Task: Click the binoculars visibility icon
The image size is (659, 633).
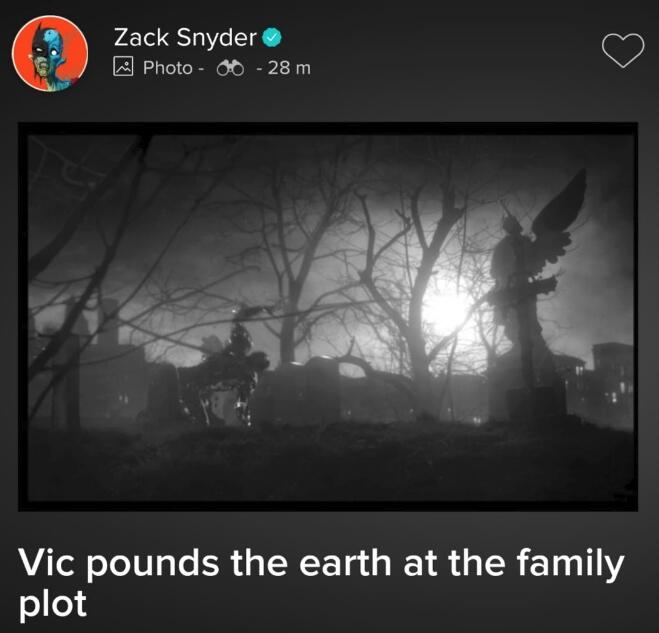Action: pos(230,68)
